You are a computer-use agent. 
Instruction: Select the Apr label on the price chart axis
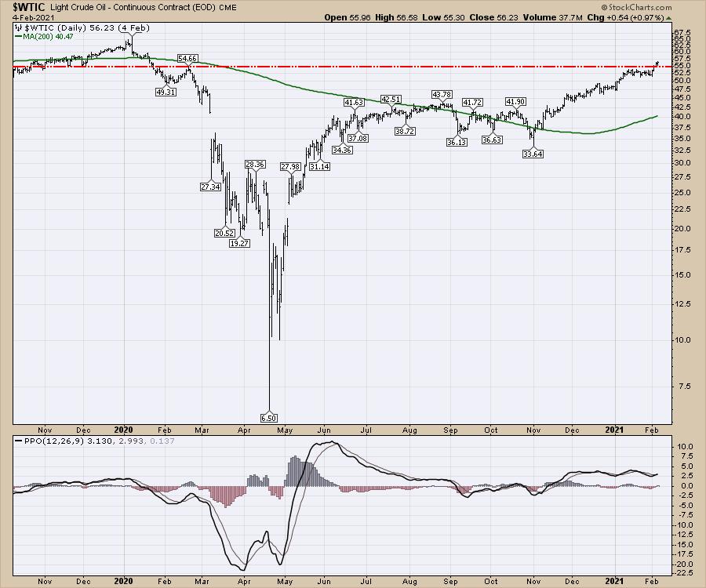(x=243, y=430)
